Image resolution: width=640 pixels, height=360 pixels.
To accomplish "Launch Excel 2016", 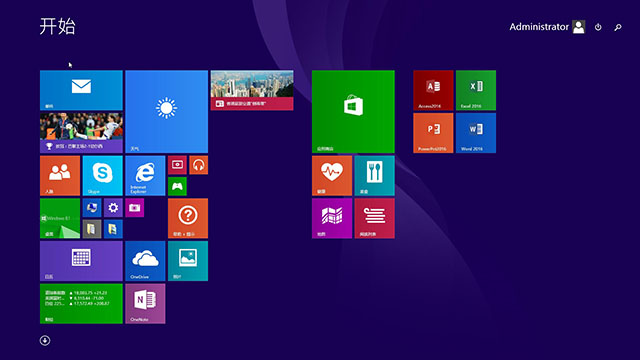I will (x=476, y=90).
